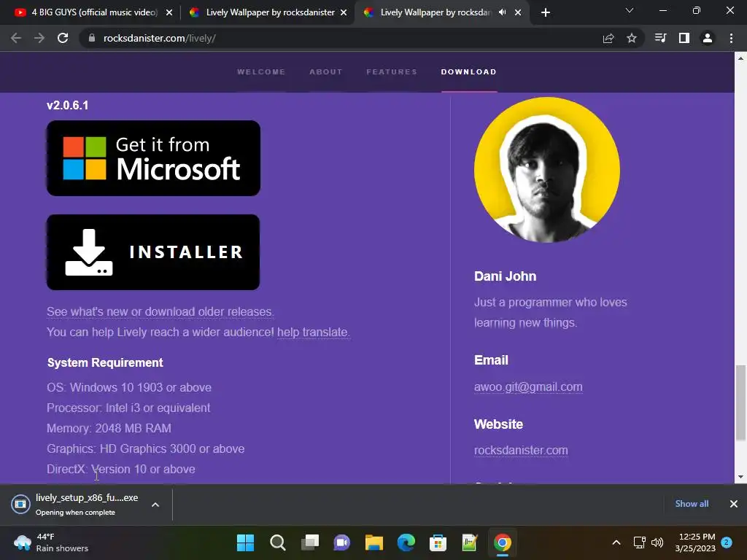Open Microsoft Store from taskbar
The width and height of the screenshot is (747, 560).
[x=438, y=542]
